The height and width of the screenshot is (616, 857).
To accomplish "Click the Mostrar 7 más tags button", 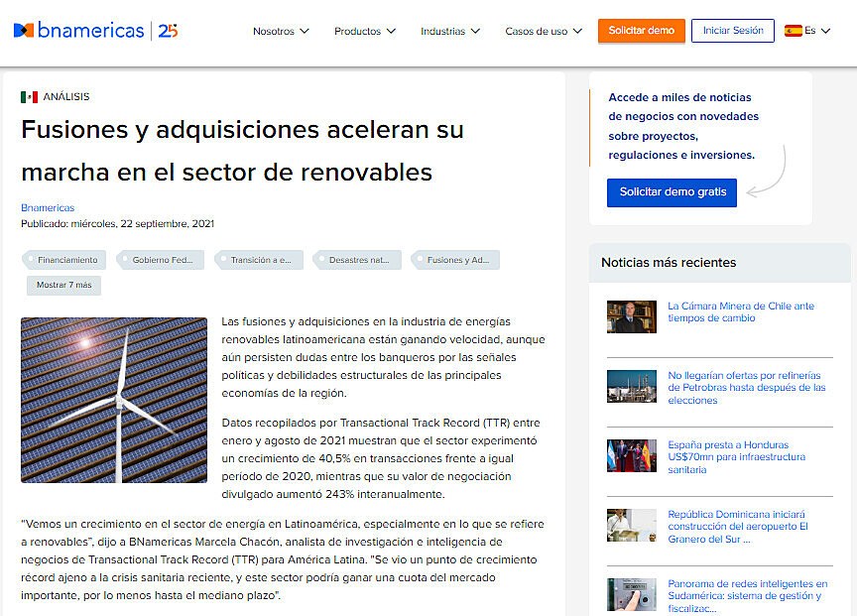I will click(x=63, y=286).
